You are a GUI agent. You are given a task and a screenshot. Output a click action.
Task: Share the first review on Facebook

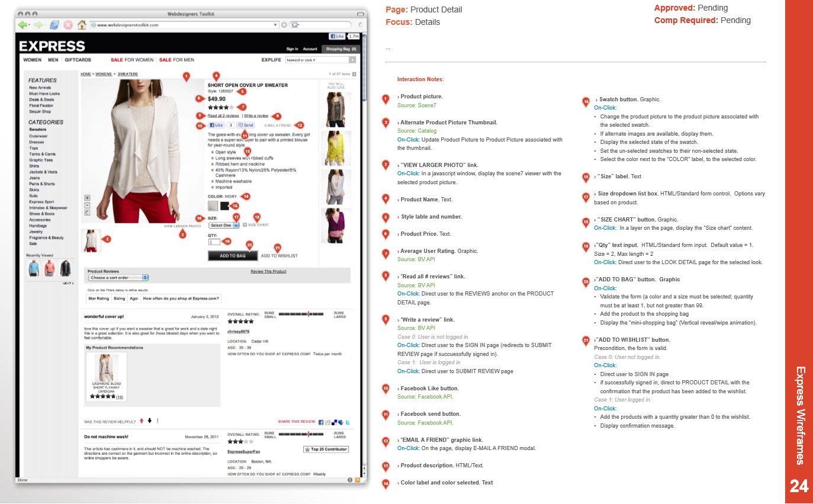(321, 422)
